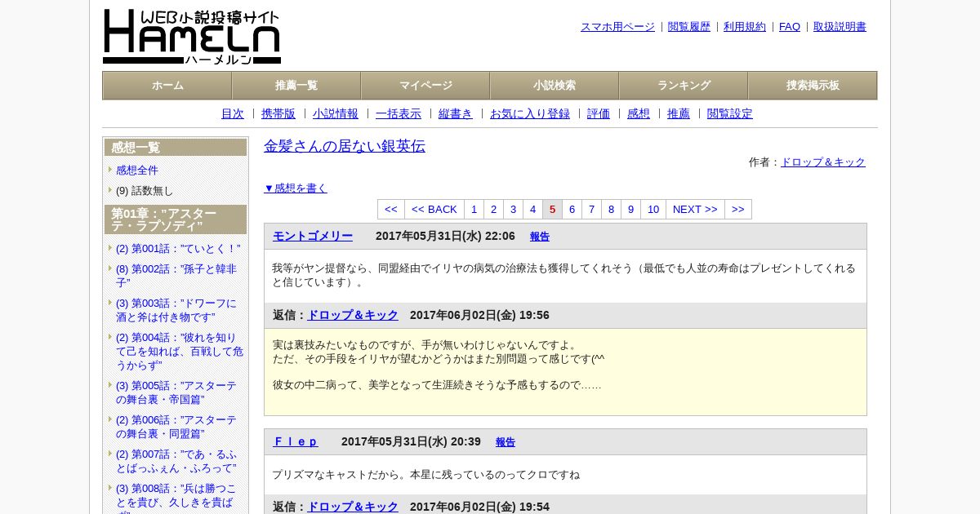
Task: Open 評価 in the sub-navigation
Action: (599, 113)
